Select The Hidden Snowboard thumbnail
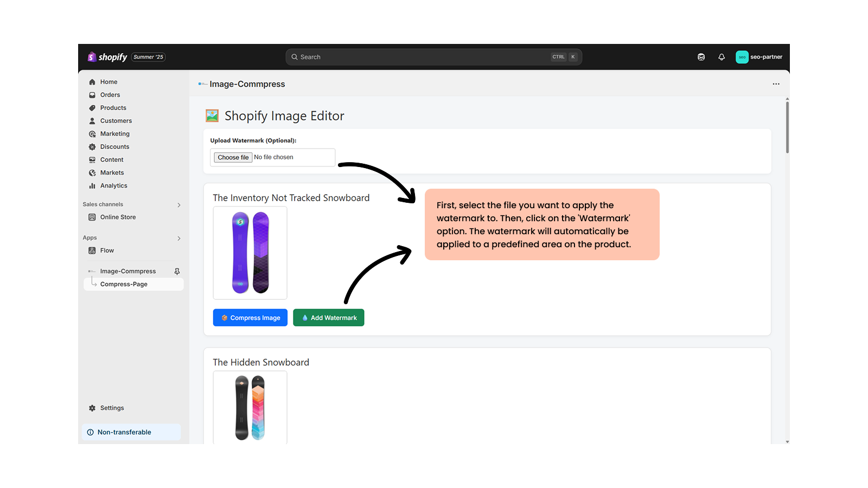 point(250,407)
